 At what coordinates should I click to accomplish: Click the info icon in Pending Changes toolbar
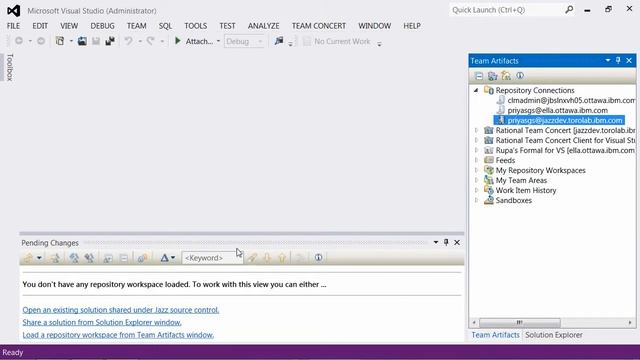click(x=318, y=258)
